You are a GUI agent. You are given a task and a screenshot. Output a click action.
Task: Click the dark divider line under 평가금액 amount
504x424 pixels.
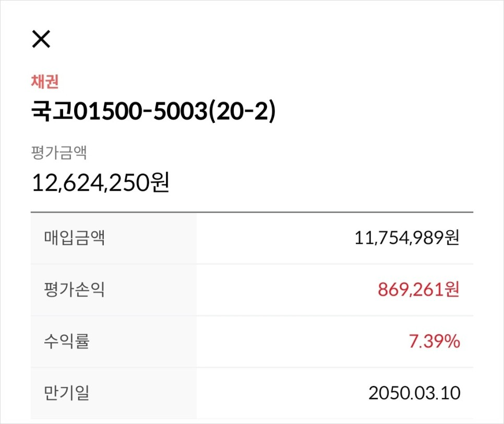coord(252,213)
